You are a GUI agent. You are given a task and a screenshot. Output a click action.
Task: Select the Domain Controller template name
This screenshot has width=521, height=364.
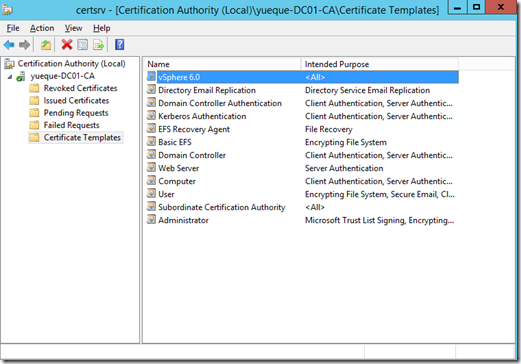pos(192,155)
